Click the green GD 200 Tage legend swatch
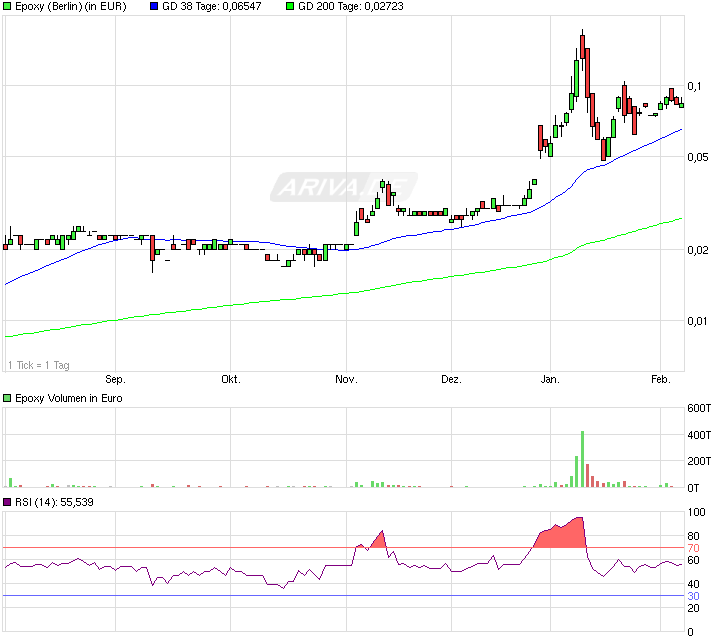 (290, 6)
